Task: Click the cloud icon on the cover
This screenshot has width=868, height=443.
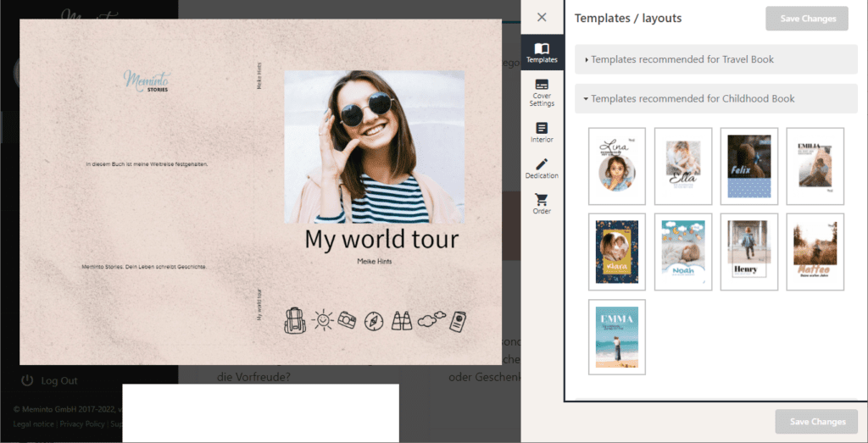Action: tap(431, 318)
